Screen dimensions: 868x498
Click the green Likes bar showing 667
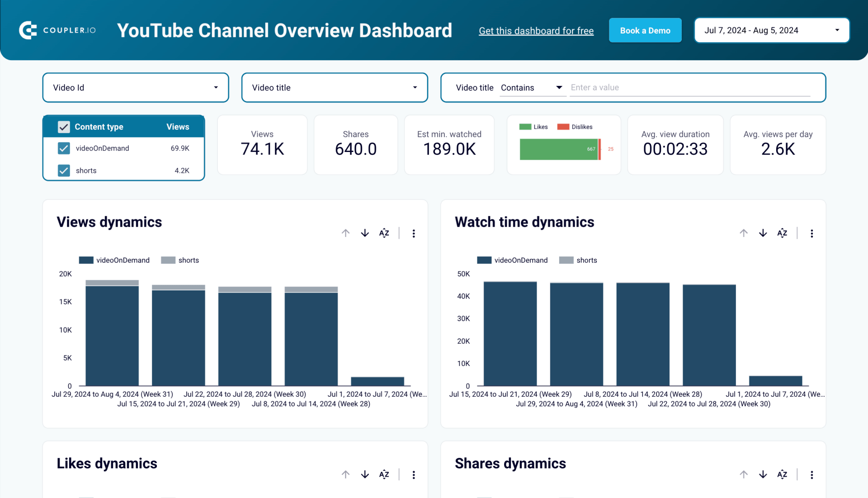[559, 149]
